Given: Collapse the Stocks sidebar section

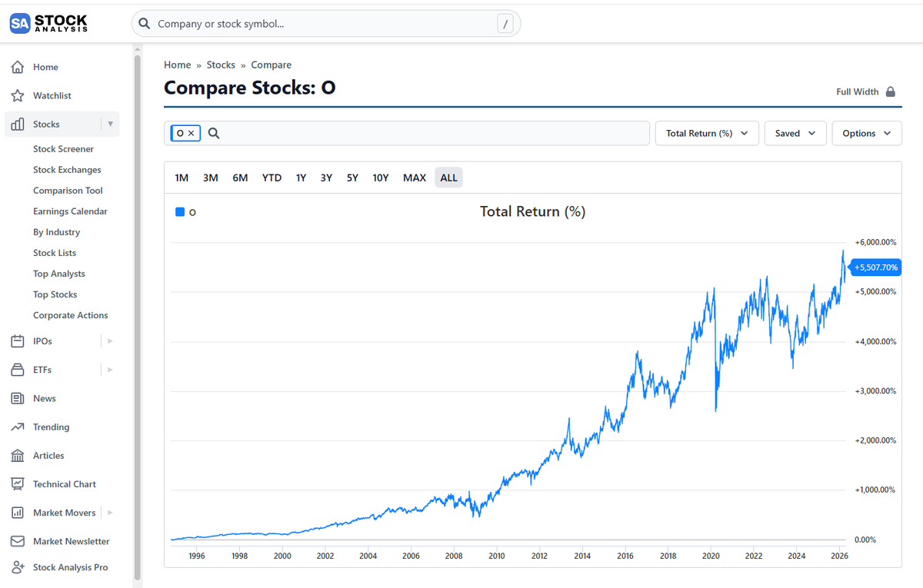Looking at the screenshot, I should click(x=110, y=124).
